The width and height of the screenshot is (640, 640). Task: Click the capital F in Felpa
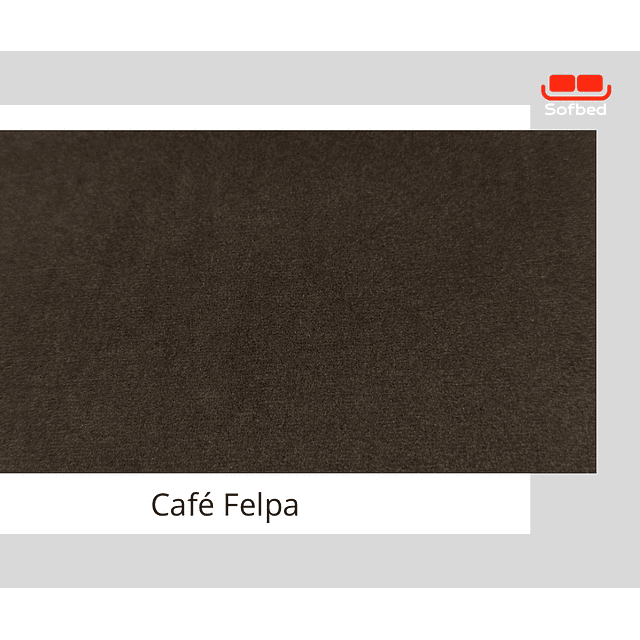click(x=231, y=504)
